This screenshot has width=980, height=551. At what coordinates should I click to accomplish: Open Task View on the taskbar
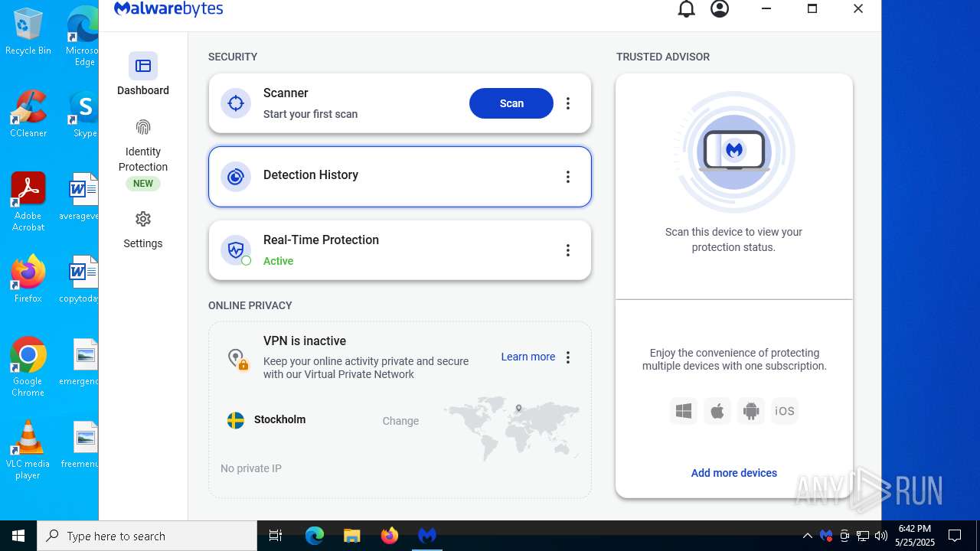(x=276, y=536)
